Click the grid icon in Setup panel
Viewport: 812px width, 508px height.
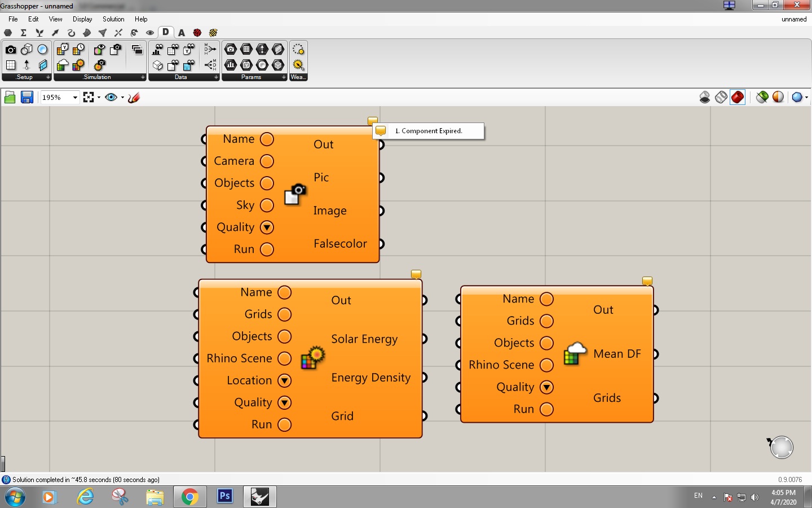(x=11, y=65)
